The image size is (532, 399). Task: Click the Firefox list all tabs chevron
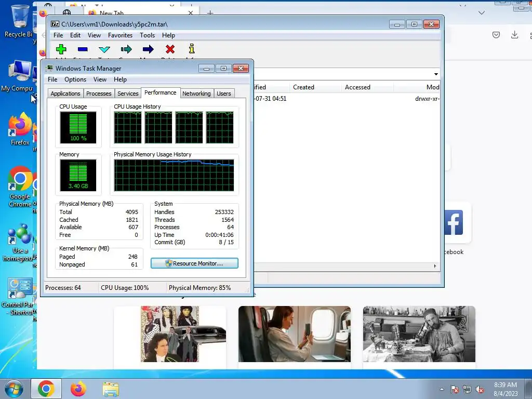[x=481, y=12]
